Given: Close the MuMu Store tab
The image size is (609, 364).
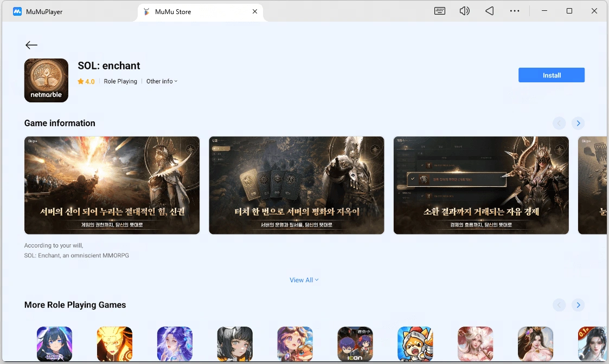Looking at the screenshot, I should click(255, 11).
